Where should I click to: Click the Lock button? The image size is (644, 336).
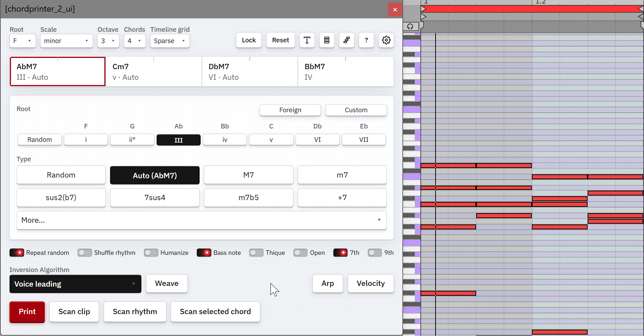click(x=249, y=40)
